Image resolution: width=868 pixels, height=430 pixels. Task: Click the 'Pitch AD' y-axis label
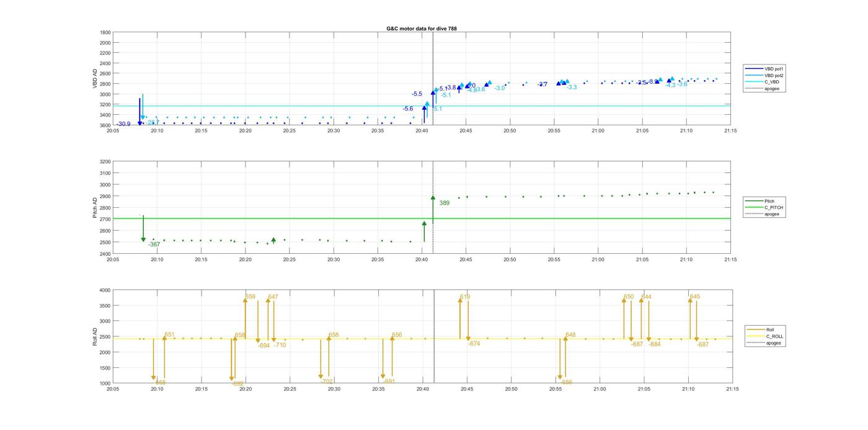pos(95,208)
